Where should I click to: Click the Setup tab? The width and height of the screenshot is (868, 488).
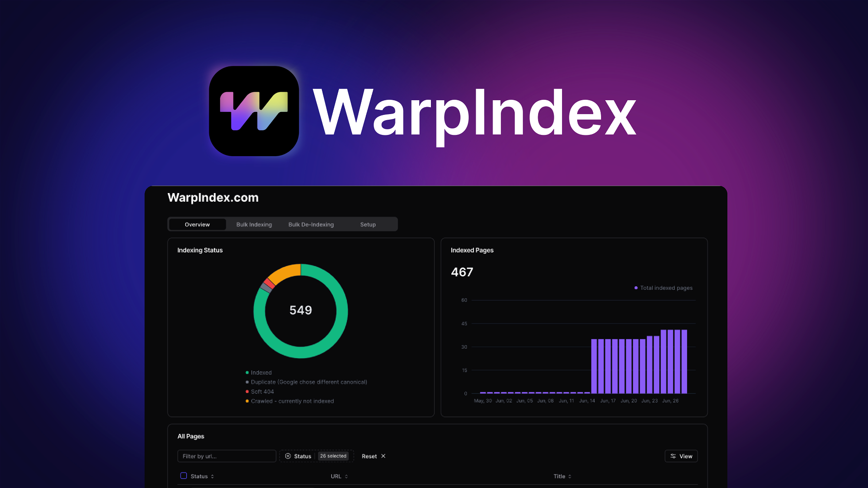coord(368,224)
